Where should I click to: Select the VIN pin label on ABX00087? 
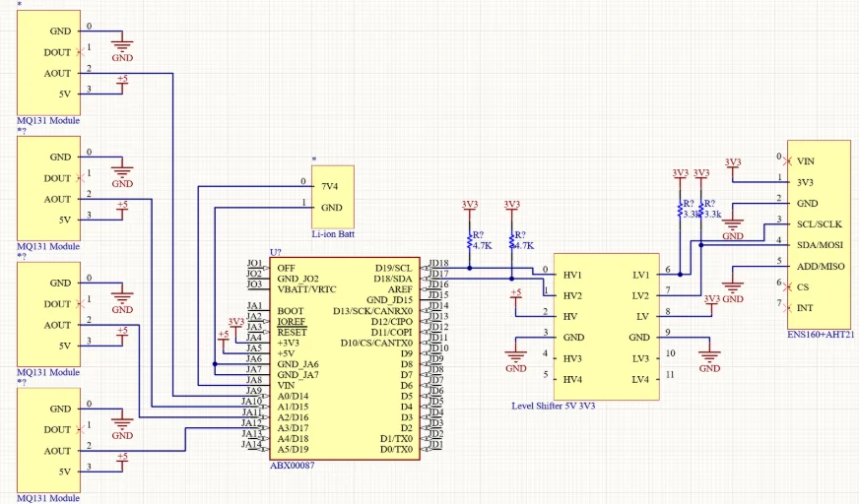click(x=286, y=385)
